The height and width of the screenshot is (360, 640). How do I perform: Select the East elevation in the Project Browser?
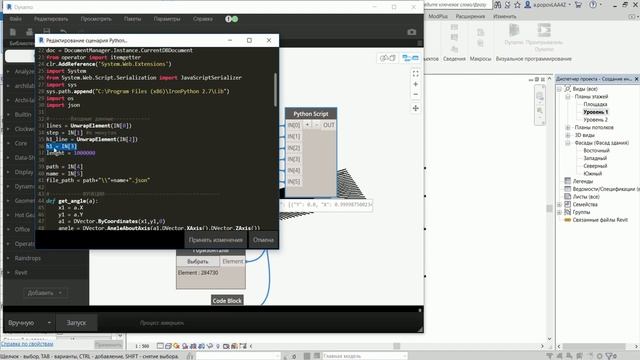coord(596,151)
